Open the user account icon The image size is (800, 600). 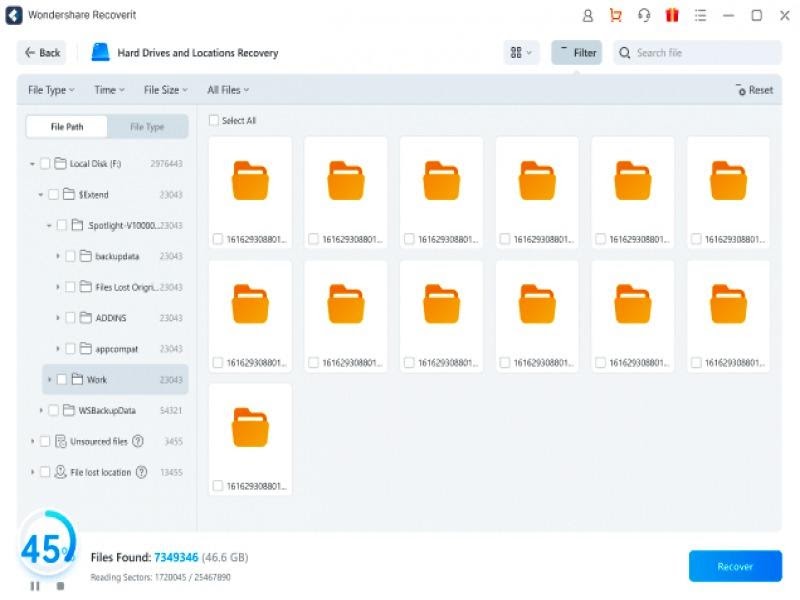tap(587, 16)
